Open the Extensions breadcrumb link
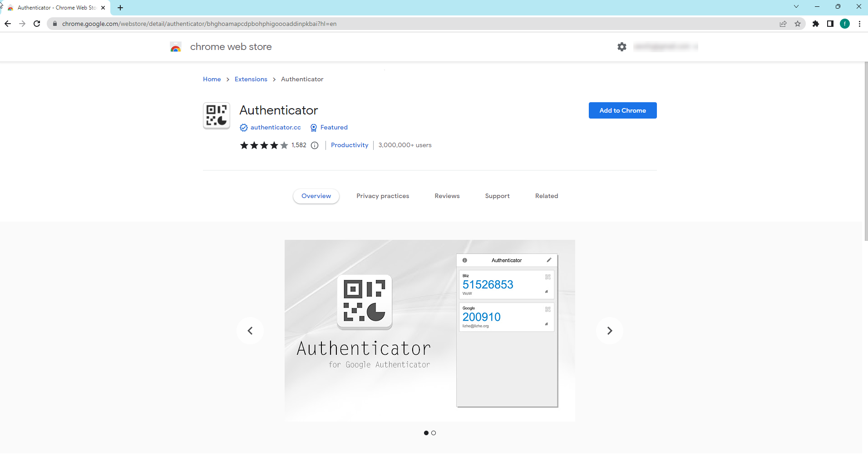The height and width of the screenshot is (467, 868). click(x=251, y=79)
